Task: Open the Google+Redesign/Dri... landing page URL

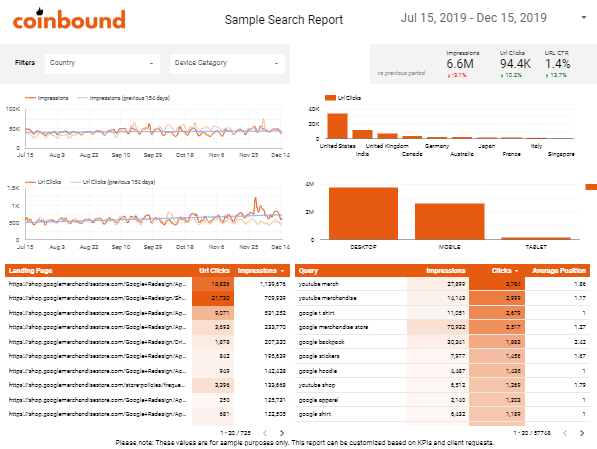Action: point(97,342)
